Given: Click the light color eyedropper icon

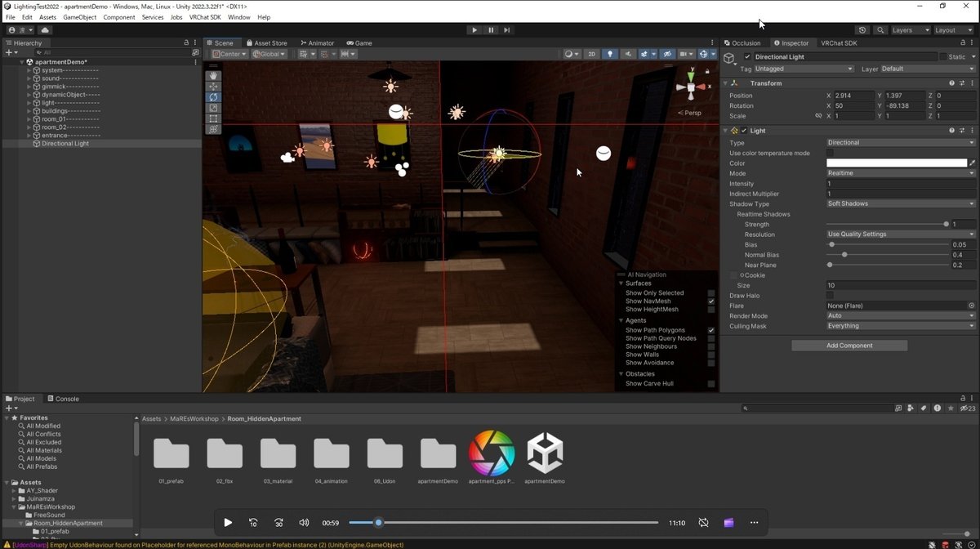Looking at the screenshot, I should [x=972, y=163].
